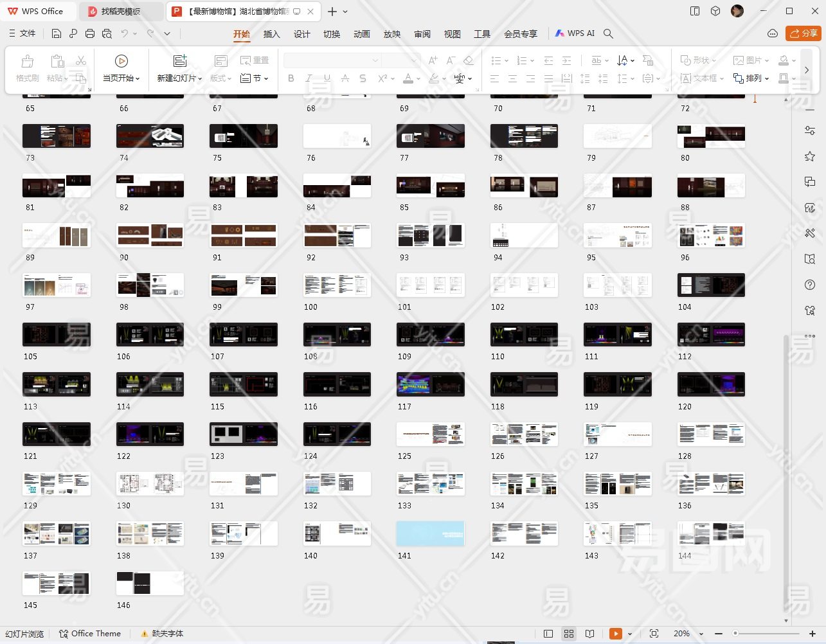Toggle slide sorter view button
The image size is (826, 644).
[x=569, y=634]
